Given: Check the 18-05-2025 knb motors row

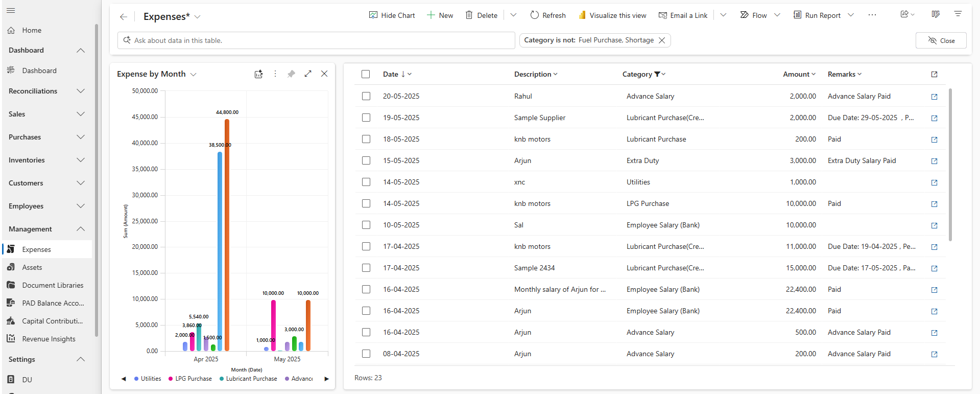Looking at the screenshot, I should [366, 139].
